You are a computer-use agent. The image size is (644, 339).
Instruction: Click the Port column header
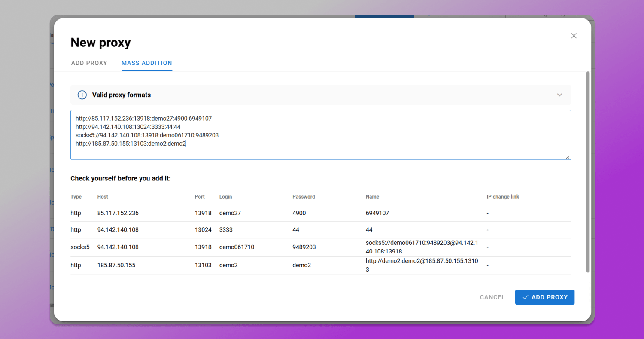200,196
